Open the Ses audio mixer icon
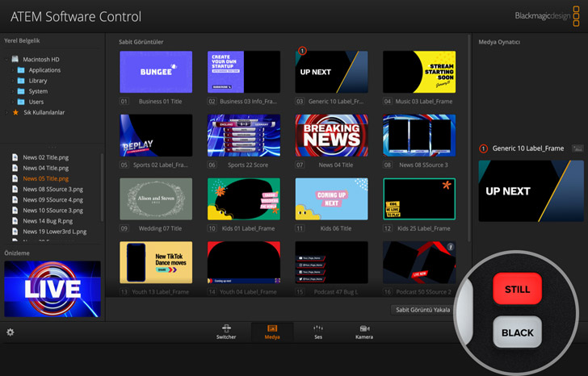The height and width of the screenshot is (376, 588). (318, 332)
